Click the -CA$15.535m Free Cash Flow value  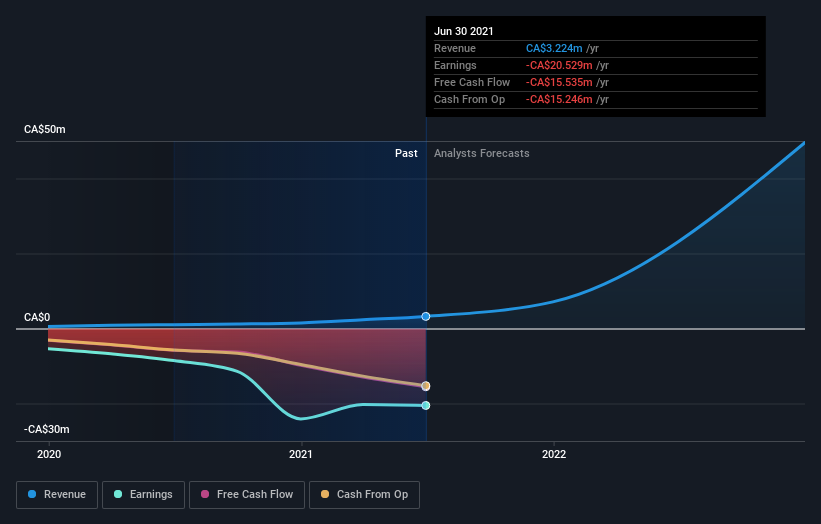pyautogui.click(x=561, y=82)
